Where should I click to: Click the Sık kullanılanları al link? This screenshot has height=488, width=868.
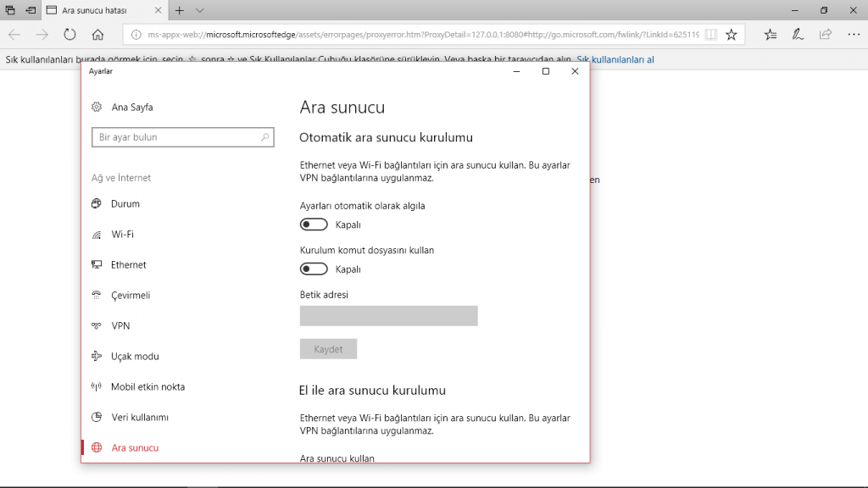[x=615, y=60]
